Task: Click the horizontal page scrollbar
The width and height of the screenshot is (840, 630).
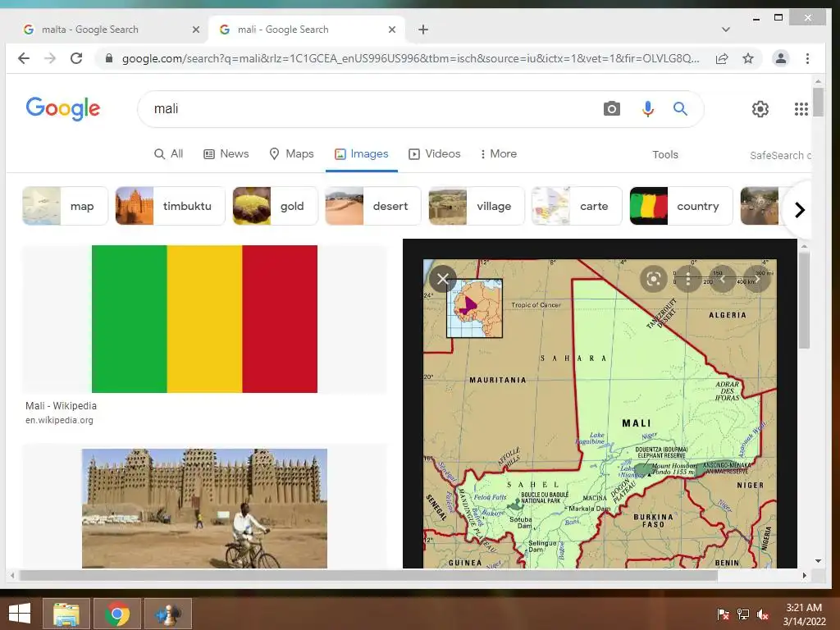Action: (368, 575)
